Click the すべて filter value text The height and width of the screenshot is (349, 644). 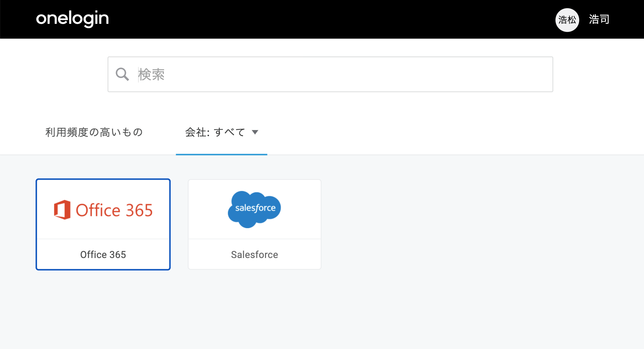(230, 132)
